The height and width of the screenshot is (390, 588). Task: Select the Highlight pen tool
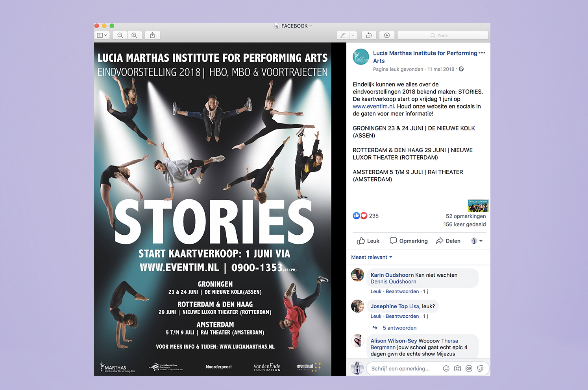tap(343, 35)
